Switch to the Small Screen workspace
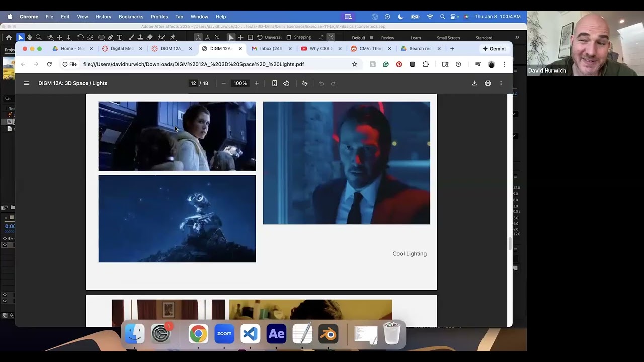Viewport: 644px width, 362px height. click(x=448, y=38)
